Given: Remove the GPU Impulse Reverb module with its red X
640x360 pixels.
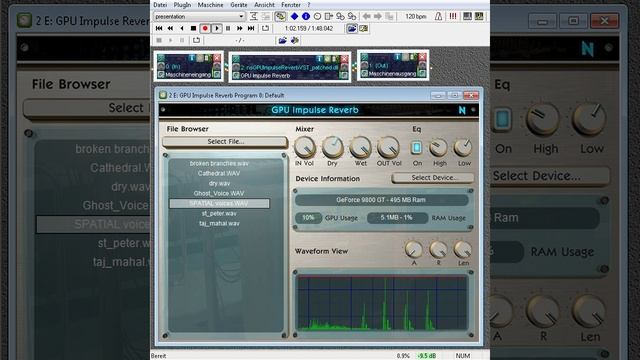Looking at the screenshot, I should pyautogui.click(x=344, y=59).
